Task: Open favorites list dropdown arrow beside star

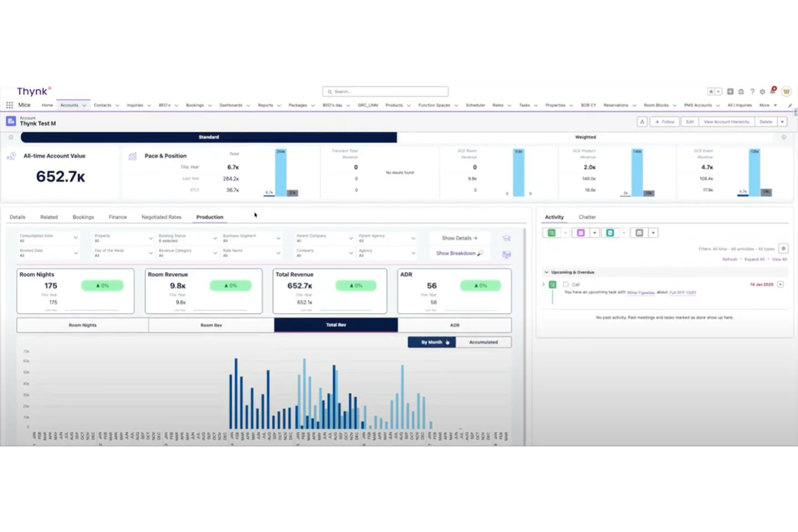Action: point(719,92)
